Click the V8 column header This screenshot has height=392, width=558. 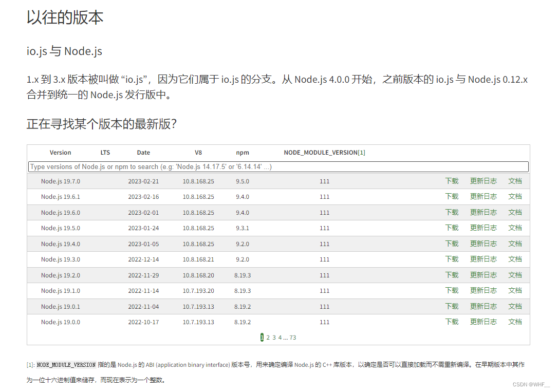[x=198, y=152]
